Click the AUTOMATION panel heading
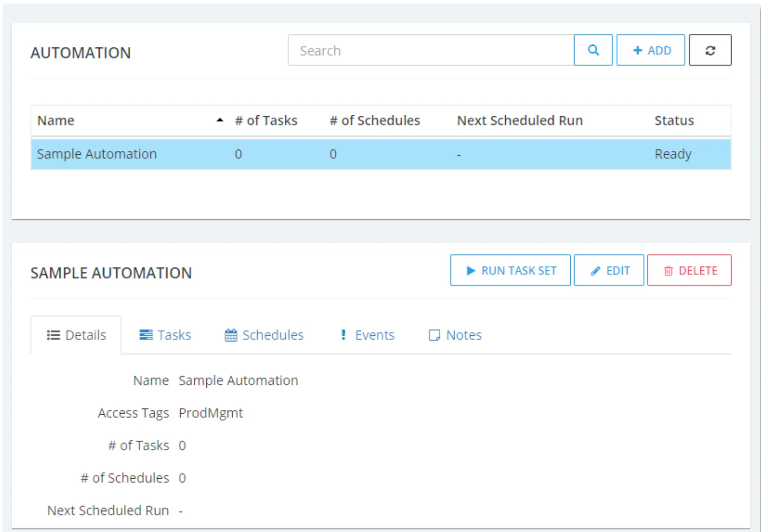 (x=81, y=53)
